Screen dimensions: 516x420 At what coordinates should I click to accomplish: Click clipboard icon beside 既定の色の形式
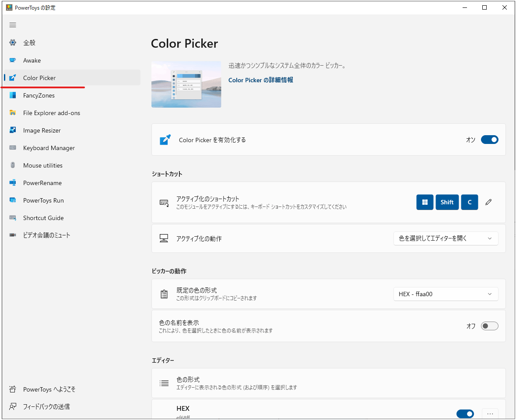(x=164, y=294)
